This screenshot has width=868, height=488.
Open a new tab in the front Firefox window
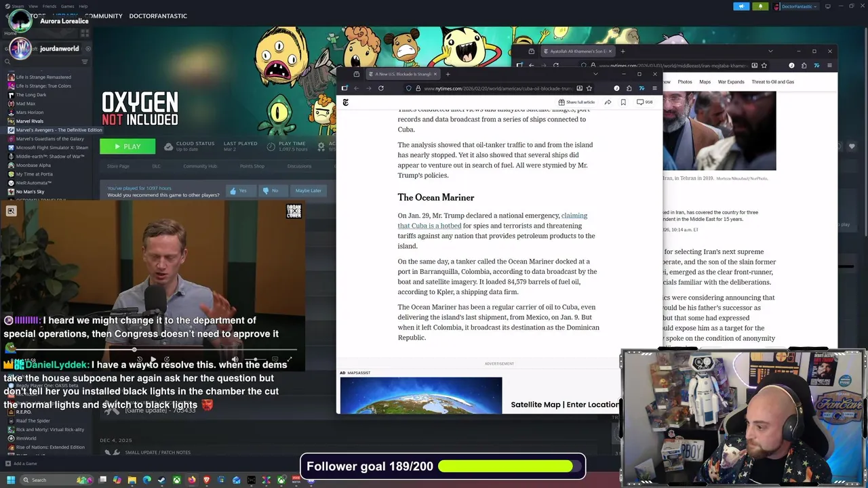click(448, 74)
